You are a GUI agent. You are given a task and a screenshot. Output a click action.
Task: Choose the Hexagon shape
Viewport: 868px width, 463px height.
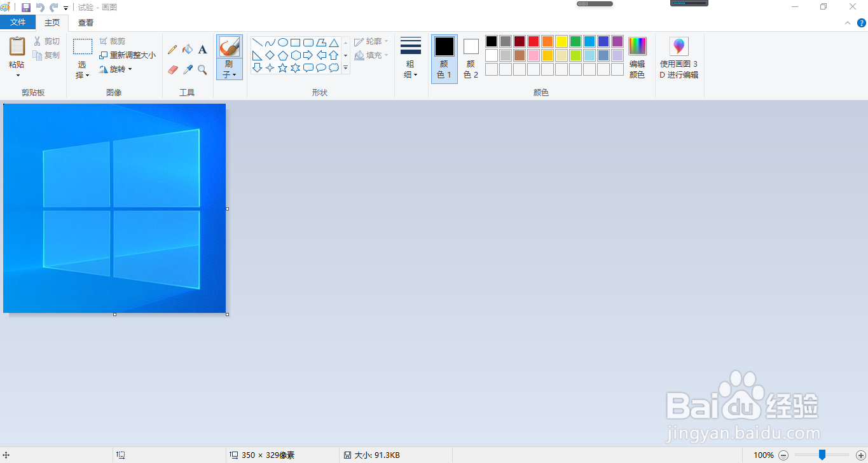click(296, 55)
